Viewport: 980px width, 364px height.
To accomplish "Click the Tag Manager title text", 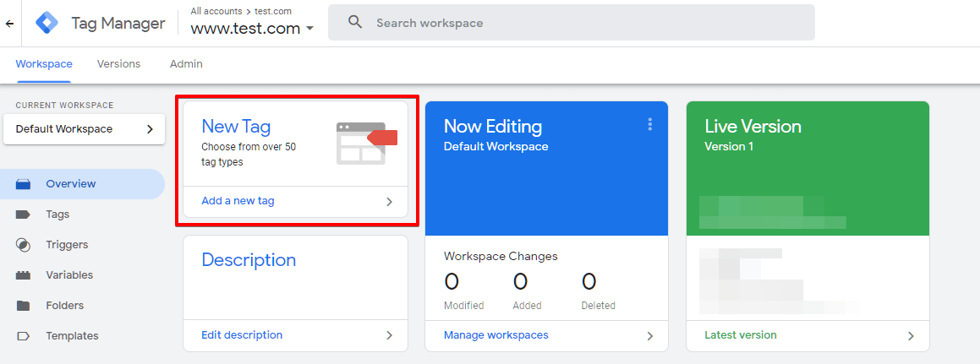I will 118,24.
